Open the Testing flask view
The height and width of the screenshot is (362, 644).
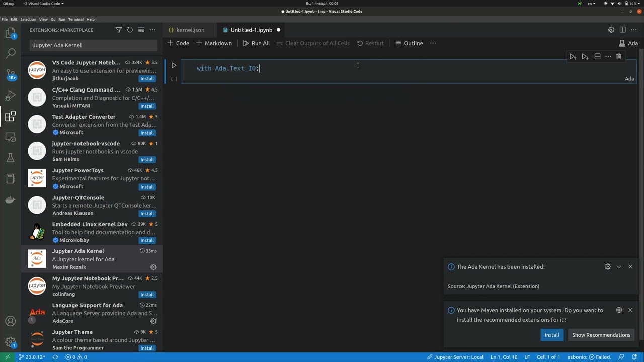coord(11,158)
